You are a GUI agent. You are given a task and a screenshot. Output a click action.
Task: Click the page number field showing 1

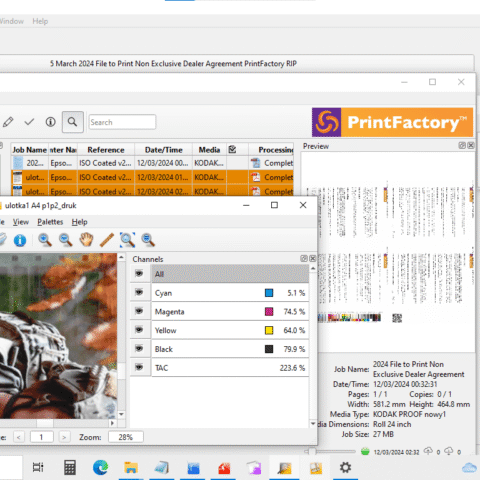coord(42,437)
